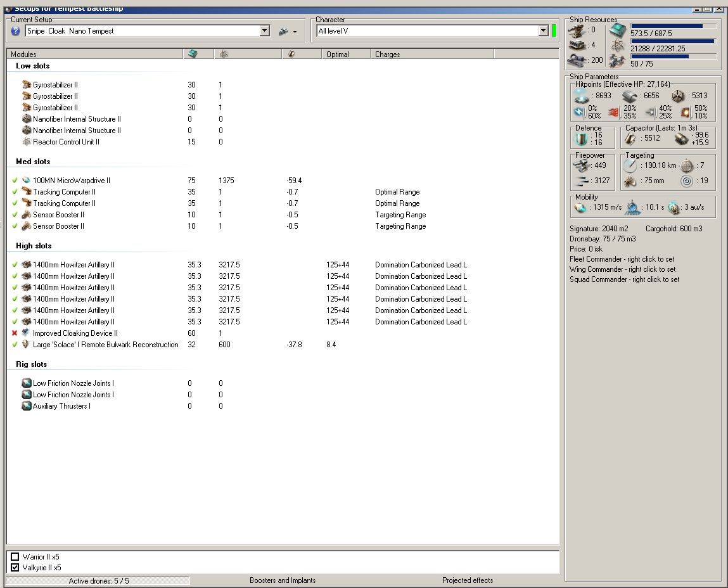Sort by the Modules column header

(x=94, y=54)
